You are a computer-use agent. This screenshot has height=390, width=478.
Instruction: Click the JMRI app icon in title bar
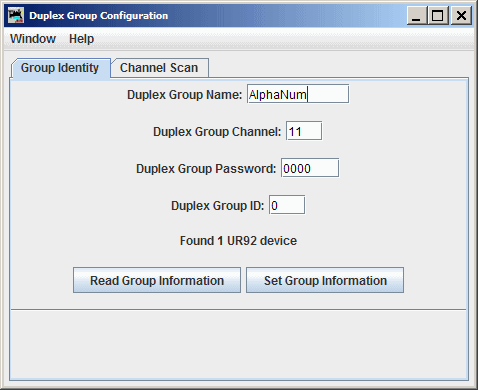pos(16,16)
